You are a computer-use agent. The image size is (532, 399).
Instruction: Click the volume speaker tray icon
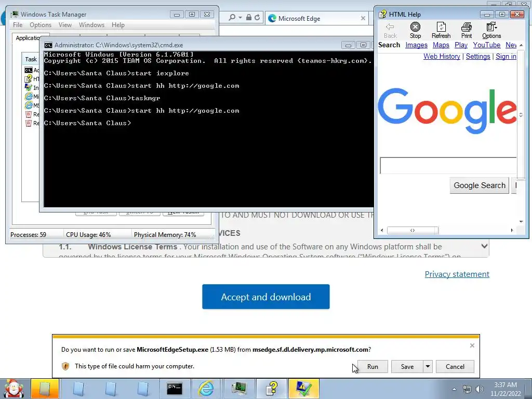(480, 389)
